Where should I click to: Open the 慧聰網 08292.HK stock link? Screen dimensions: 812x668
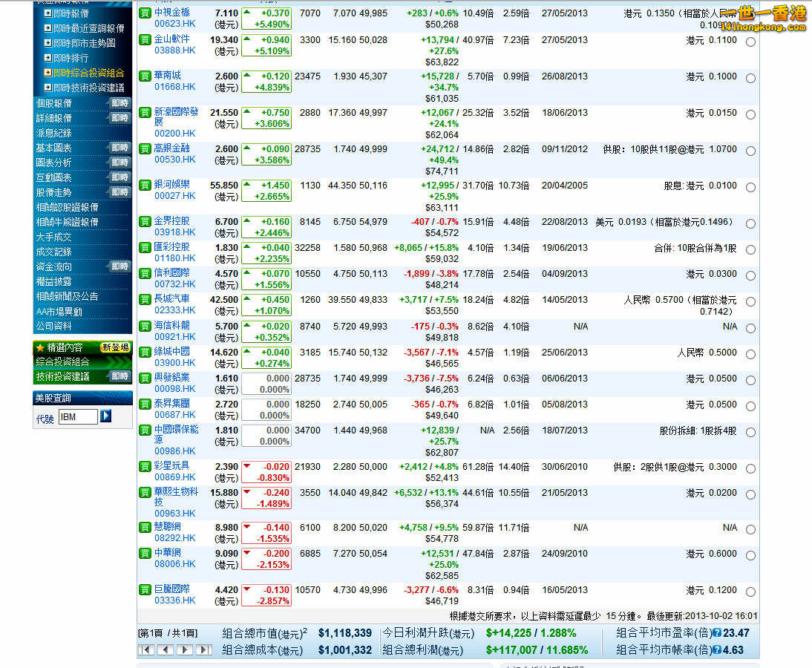tap(174, 532)
